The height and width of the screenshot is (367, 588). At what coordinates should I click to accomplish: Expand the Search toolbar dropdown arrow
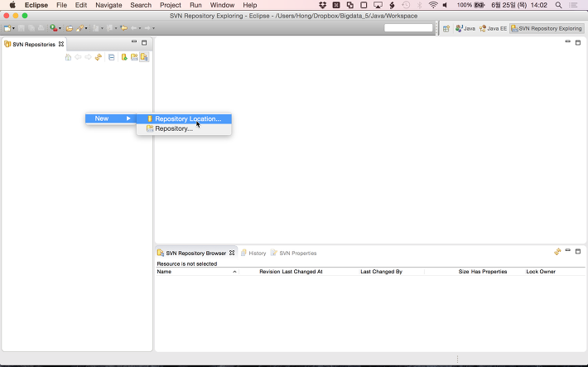(x=86, y=28)
